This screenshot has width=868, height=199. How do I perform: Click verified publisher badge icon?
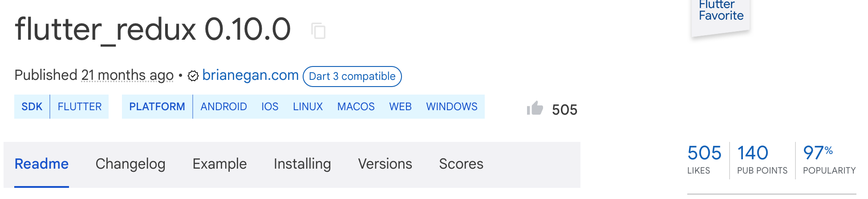click(x=193, y=76)
